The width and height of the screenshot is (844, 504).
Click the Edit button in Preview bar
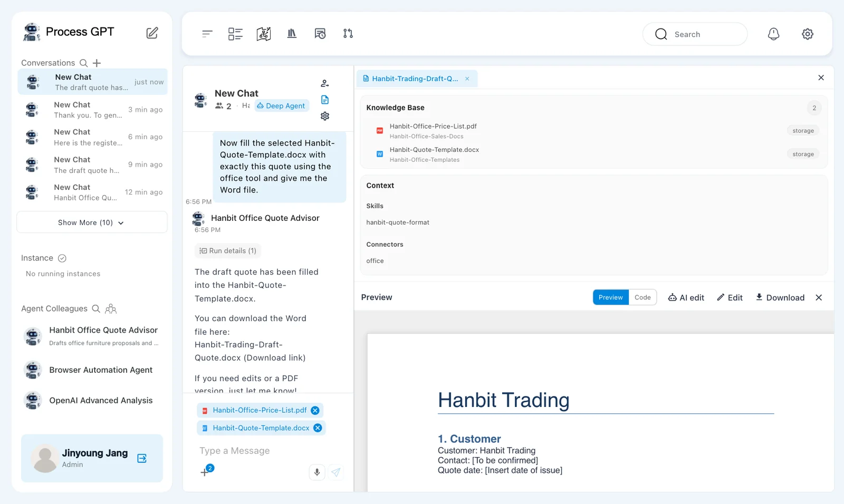click(730, 298)
